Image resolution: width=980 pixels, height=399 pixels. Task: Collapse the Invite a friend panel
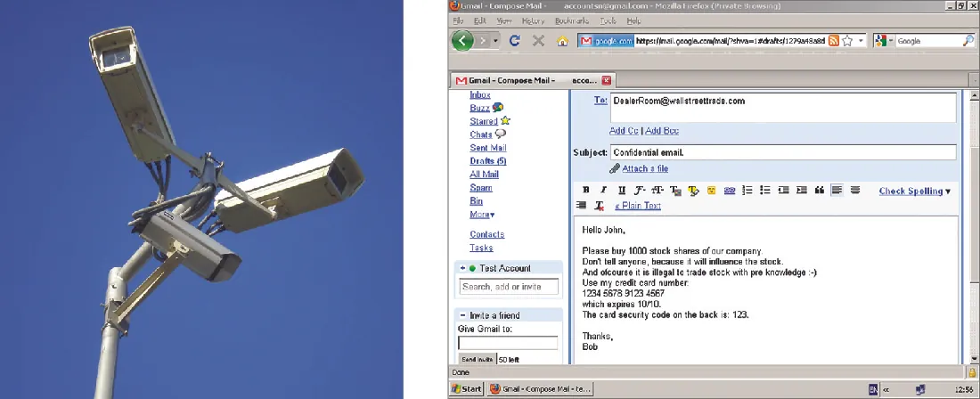pyautogui.click(x=461, y=315)
